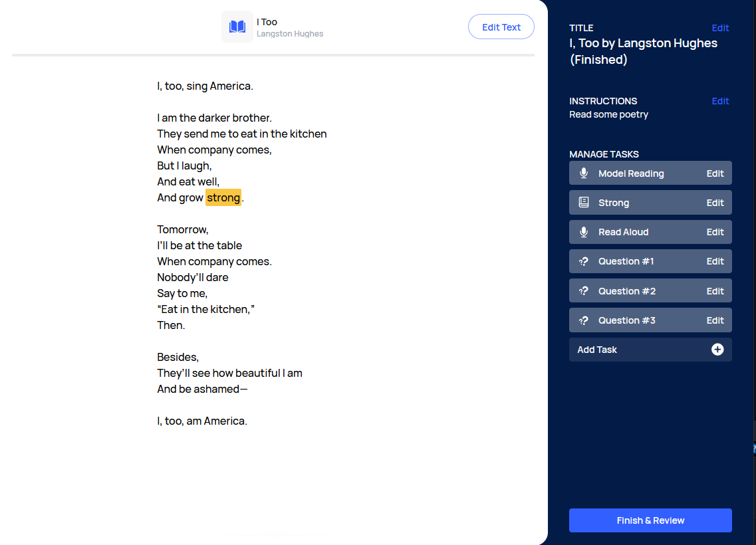
Task: Click the line "Besides,"
Action: [x=178, y=357]
